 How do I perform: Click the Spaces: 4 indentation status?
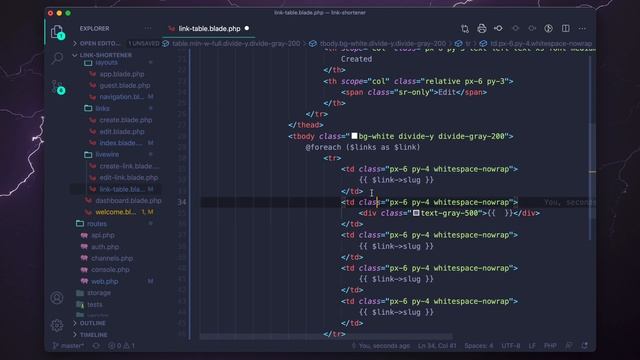(x=478, y=346)
